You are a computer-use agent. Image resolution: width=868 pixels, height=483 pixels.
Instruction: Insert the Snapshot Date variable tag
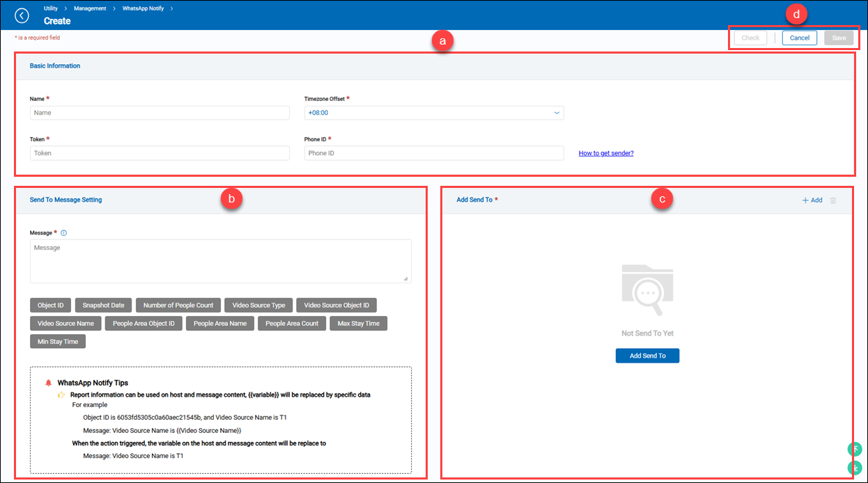(103, 306)
